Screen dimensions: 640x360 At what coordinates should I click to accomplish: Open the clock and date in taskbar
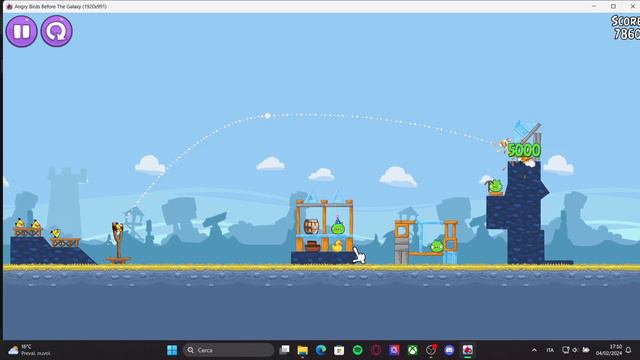tap(608, 350)
